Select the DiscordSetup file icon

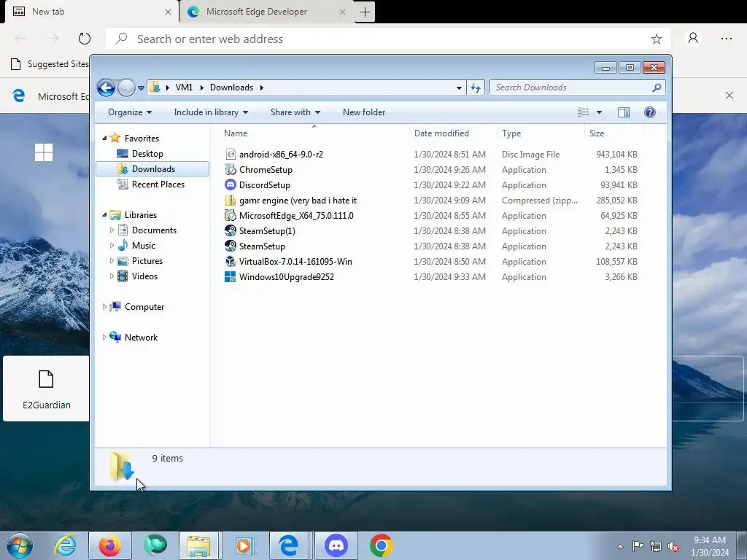[231, 184]
